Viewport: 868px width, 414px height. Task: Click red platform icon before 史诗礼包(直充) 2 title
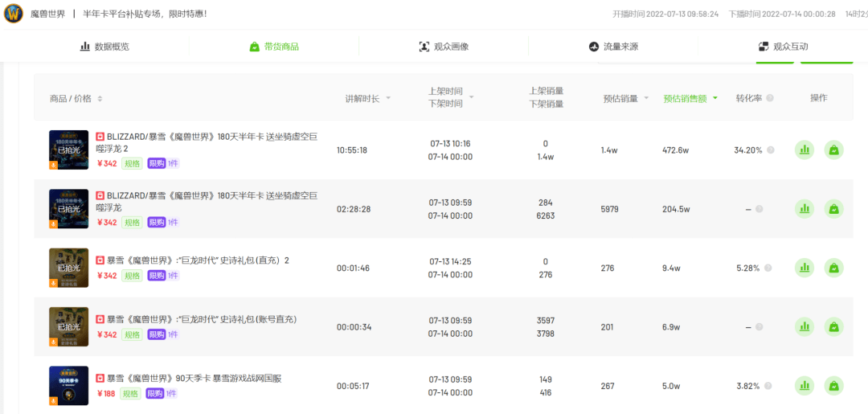[x=100, y=260]
